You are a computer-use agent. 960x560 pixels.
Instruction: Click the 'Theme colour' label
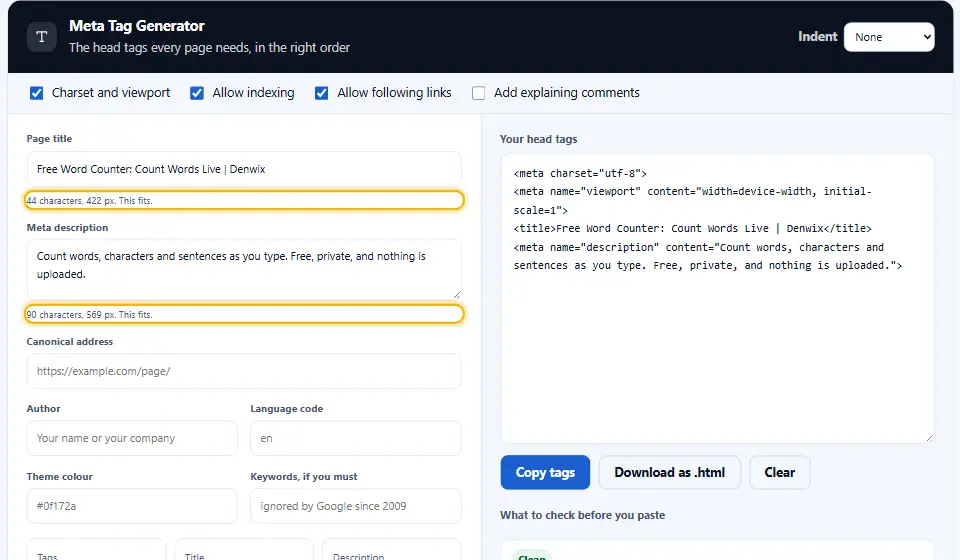[59, 477]
